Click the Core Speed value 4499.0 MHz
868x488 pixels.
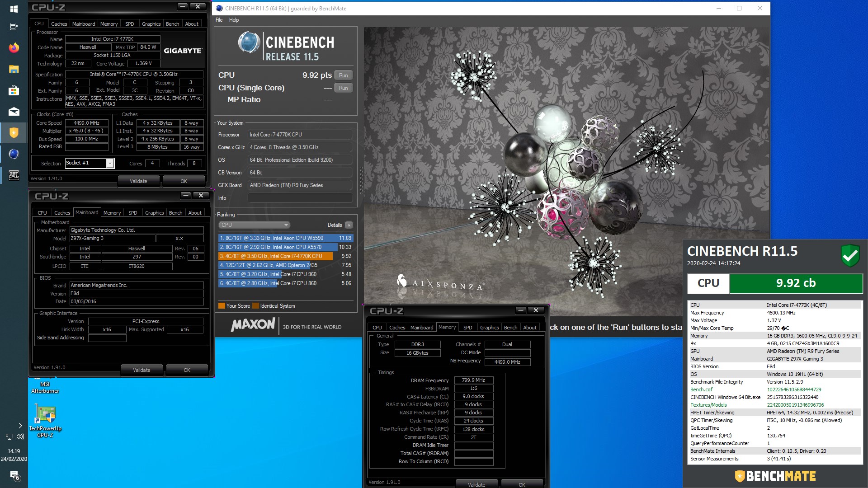[86, 123]
